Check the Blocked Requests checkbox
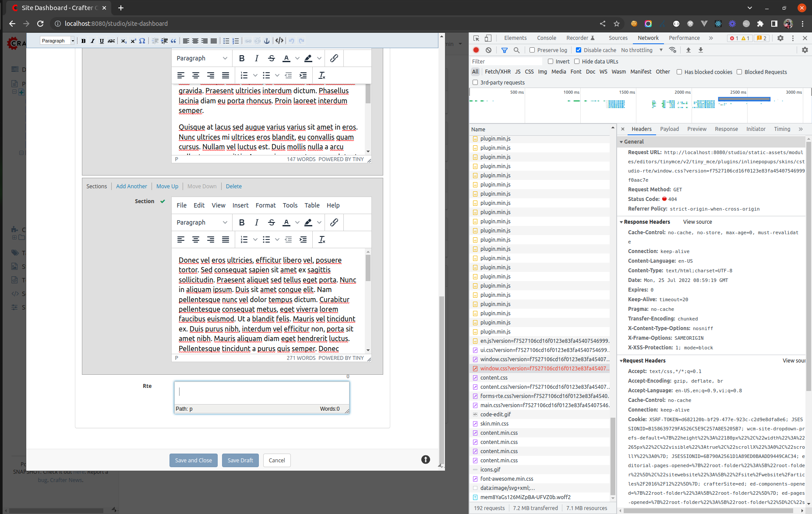 click(x=739, y=72)
